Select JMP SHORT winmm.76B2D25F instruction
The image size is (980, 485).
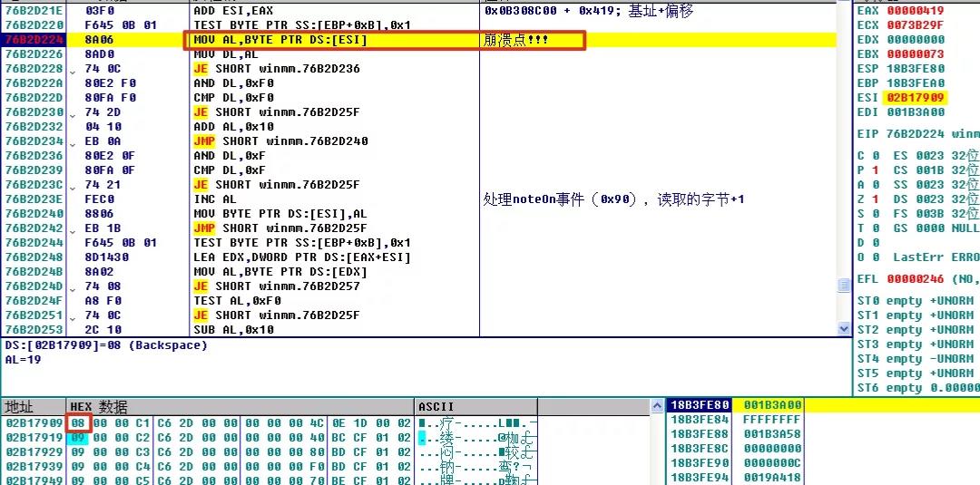pos(280,228)
